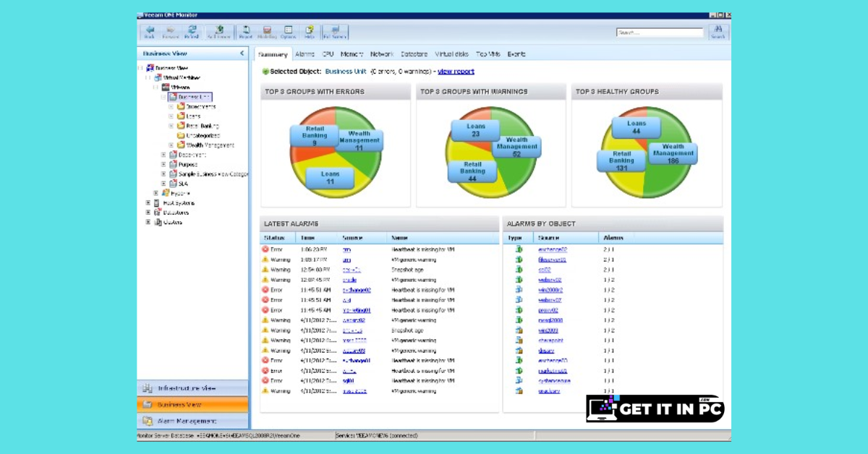Image resolution: width=868 pixels, height=454 pixels.
Task: Expand the Clusters tree node
Action: point(148,223)
